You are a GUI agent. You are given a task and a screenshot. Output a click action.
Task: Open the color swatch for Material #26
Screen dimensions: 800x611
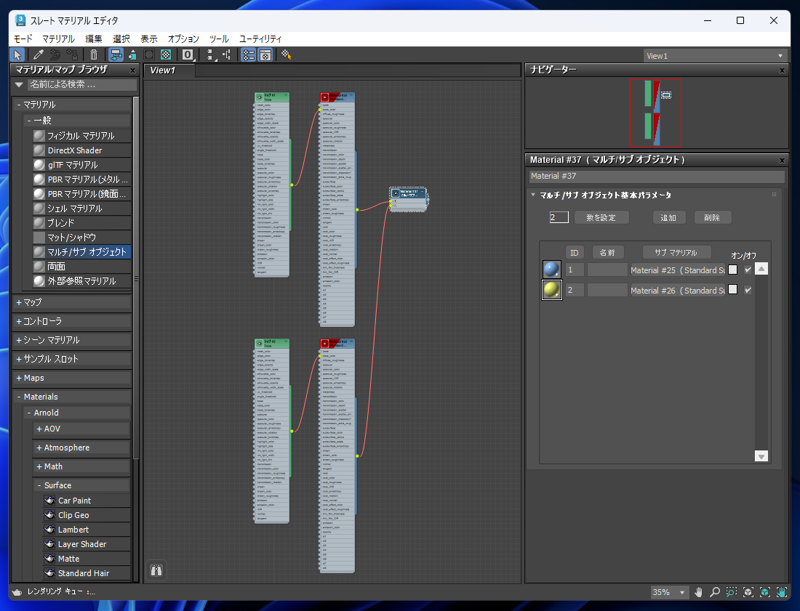pos(733,290)
